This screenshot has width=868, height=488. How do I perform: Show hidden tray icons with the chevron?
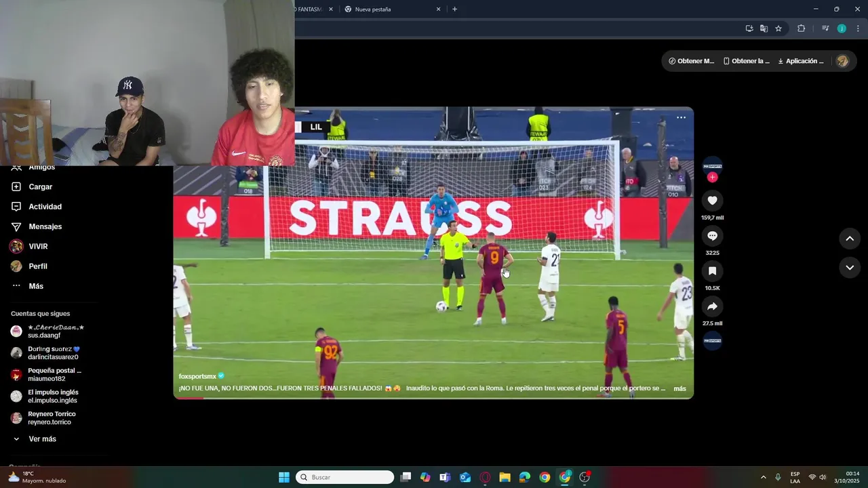click(763, 477)
